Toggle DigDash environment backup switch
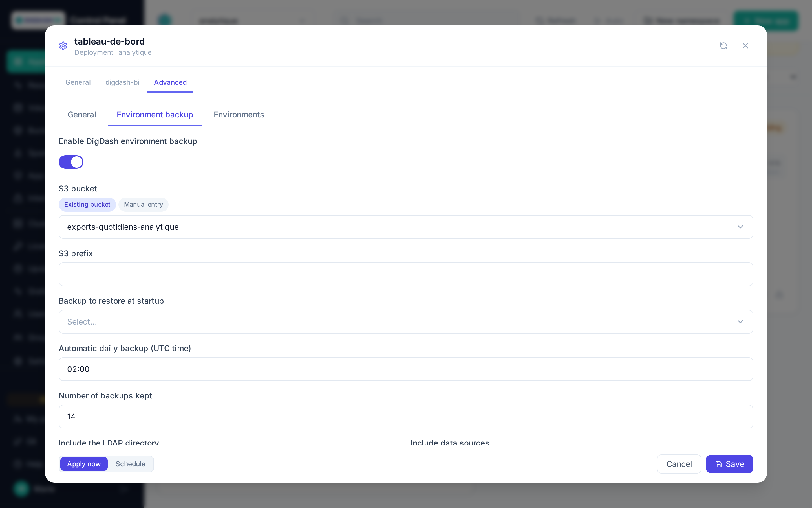The height and width of the screenshot is (508, 812). pos(71,162)
